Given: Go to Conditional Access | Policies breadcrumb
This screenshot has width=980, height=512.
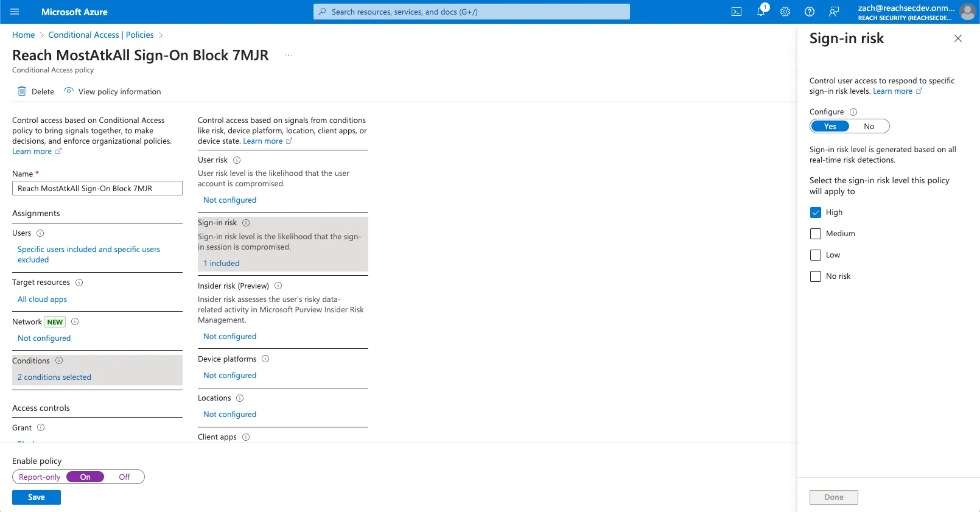Looking at the screenshot, I should (x=101, y=35).
